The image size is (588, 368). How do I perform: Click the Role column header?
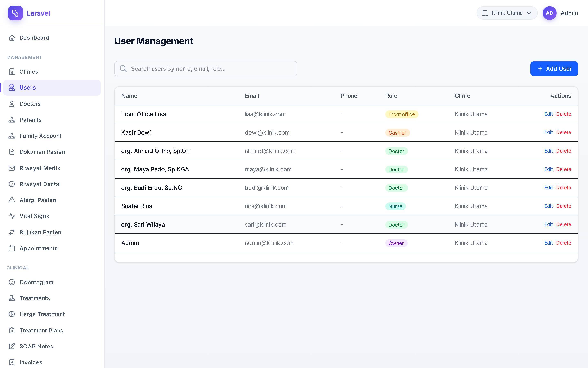click(x=391, y=96)
